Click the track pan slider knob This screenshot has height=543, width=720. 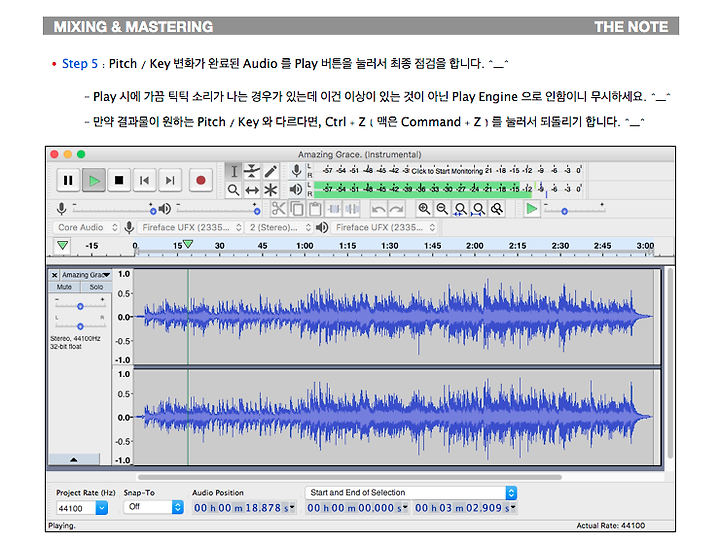coord(80,326)
